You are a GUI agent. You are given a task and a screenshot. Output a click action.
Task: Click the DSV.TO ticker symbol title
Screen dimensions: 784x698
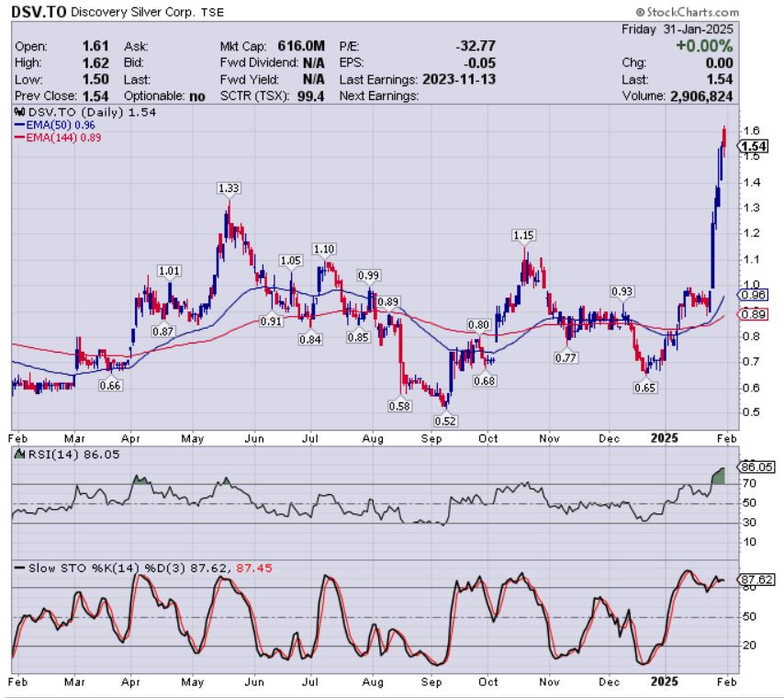point(39,12)
